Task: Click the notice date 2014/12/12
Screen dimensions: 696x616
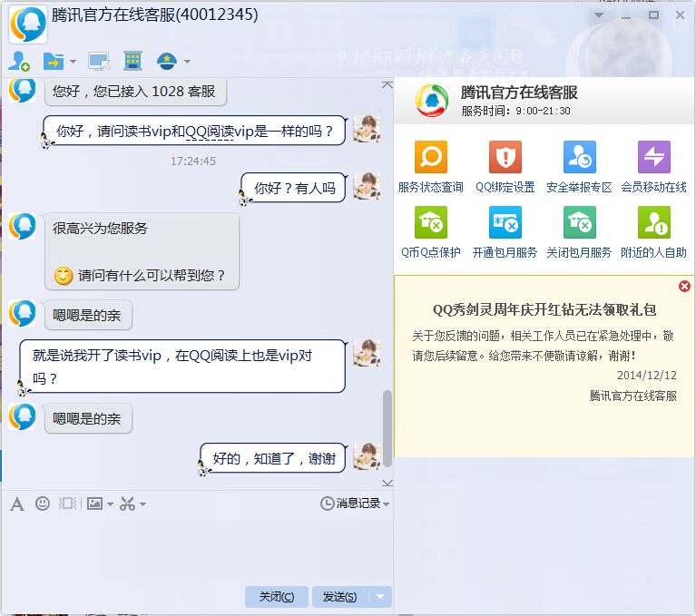Action: (647, 376)
